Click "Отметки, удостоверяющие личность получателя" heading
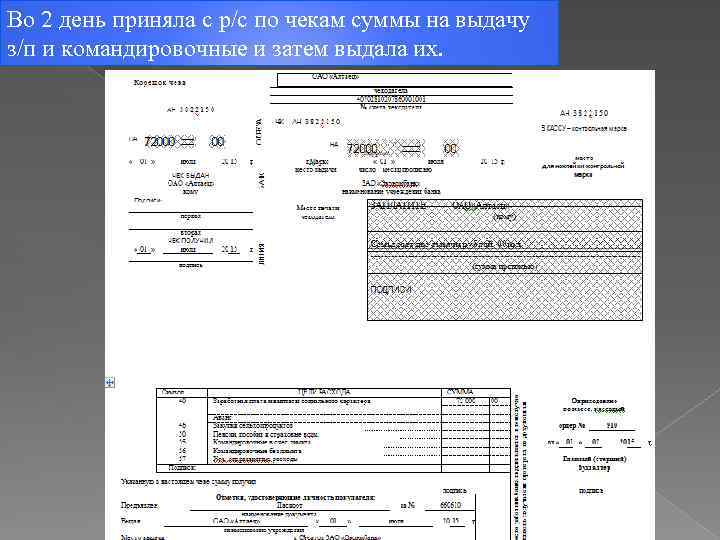The height and width of the screenshot is (540, 720). click(295, 497)
